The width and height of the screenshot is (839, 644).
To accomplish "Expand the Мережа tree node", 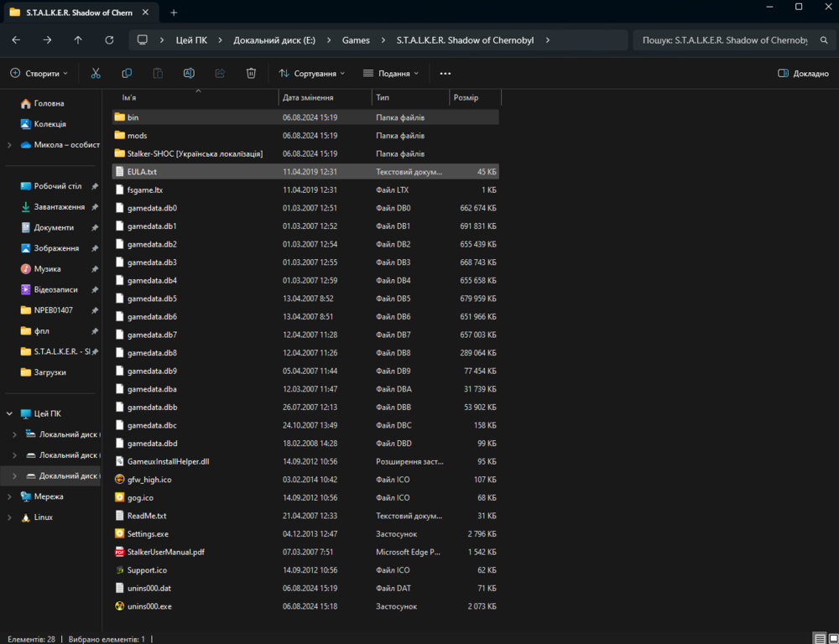I will [x=10, y=496].
